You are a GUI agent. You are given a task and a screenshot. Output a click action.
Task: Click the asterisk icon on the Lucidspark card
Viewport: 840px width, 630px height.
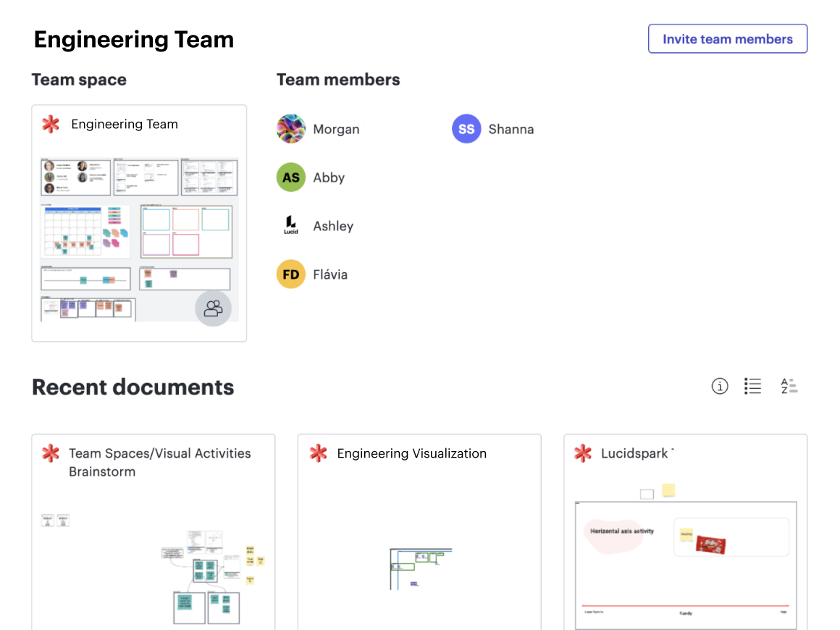coord(582,453)
